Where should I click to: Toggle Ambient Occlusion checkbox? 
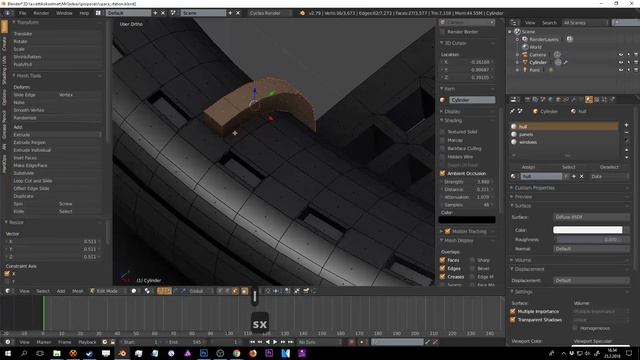(442, 173)
